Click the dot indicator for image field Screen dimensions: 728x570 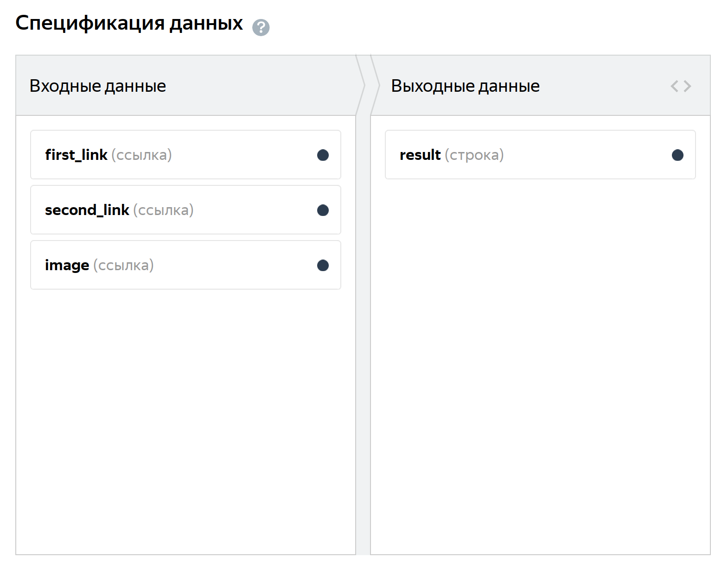tap(323, 266)
